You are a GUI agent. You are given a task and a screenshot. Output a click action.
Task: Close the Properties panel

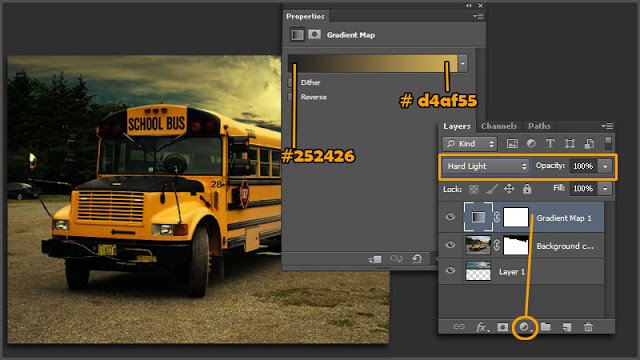[480, 6]
